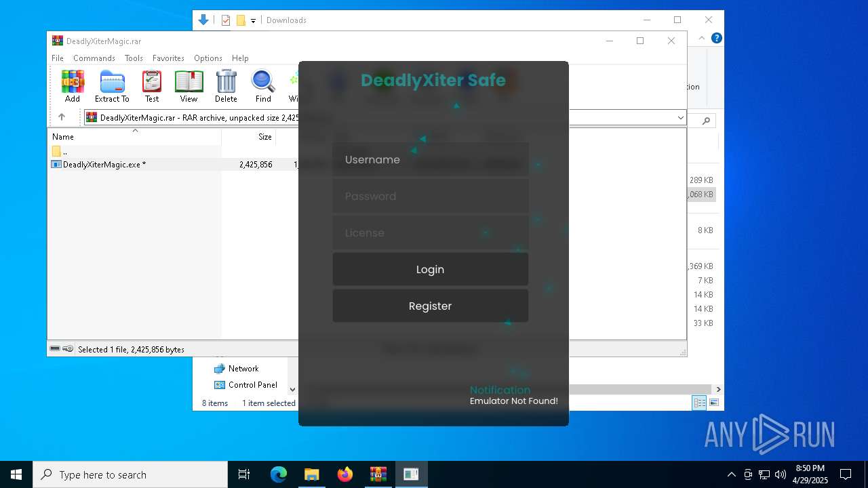This screenshot has width=868, height=488.
Task: Switch Explorer to details view icon
Action: click(699, 403)
